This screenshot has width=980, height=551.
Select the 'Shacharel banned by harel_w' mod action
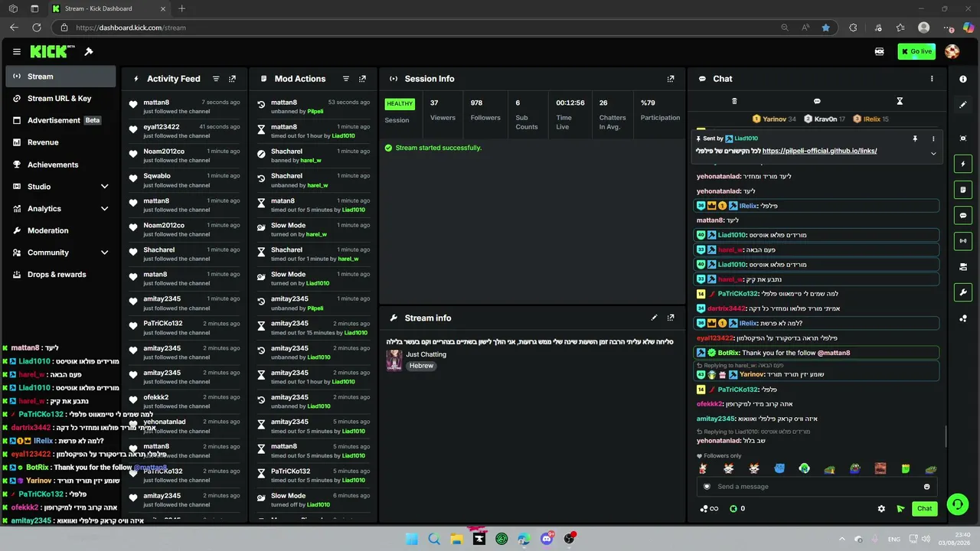tap(312, 156)
